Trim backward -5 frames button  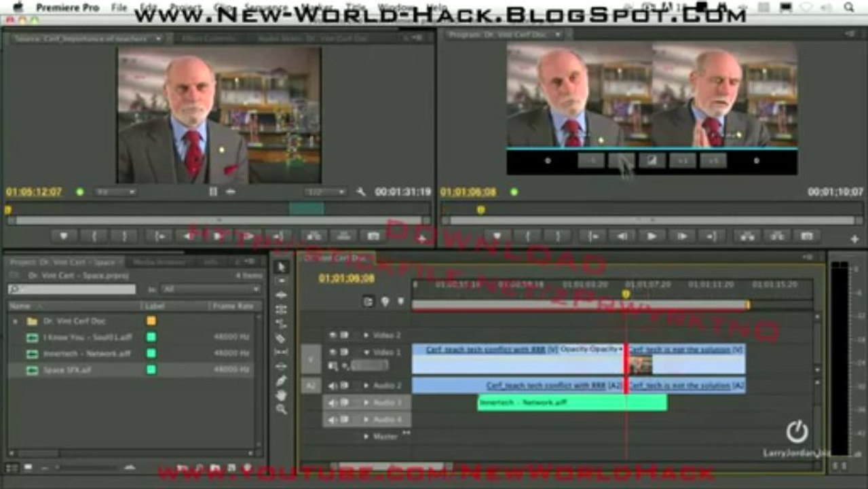(x=590, y=161)
